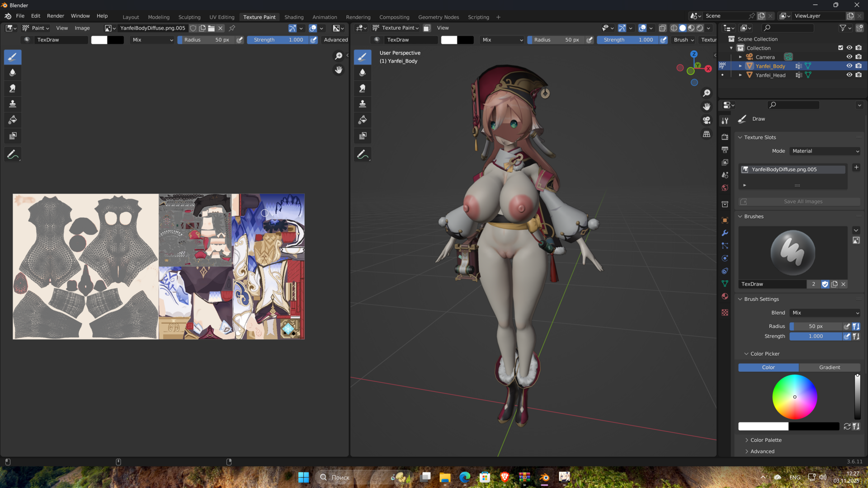Open Texture Paint mode dropdown in viewport
Screen dimensions: 868x488
(396, 28)
